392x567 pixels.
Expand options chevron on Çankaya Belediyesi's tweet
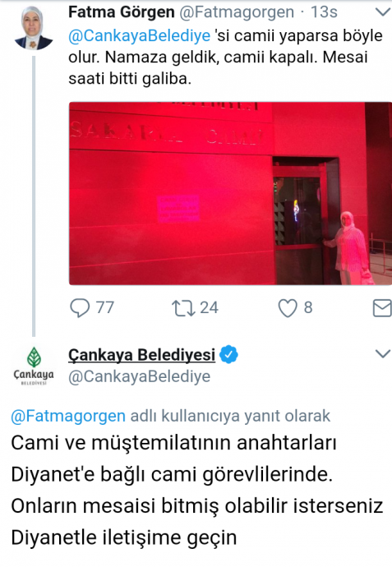[383, 353]
